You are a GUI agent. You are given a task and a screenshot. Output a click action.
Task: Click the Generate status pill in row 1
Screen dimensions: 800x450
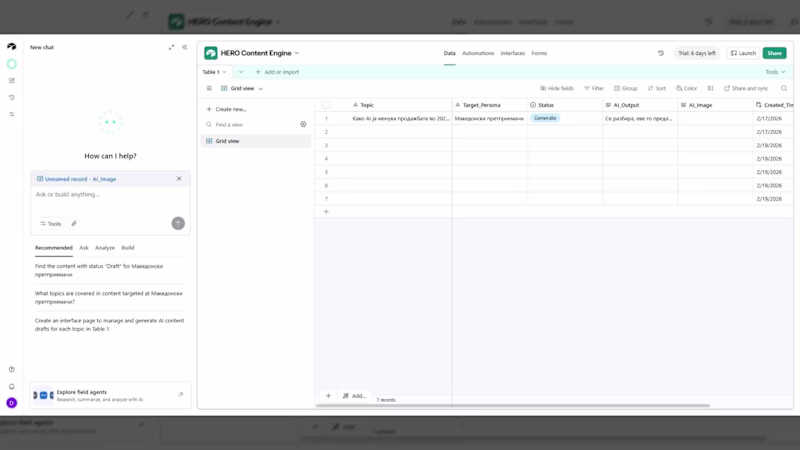tap(545, 118)
